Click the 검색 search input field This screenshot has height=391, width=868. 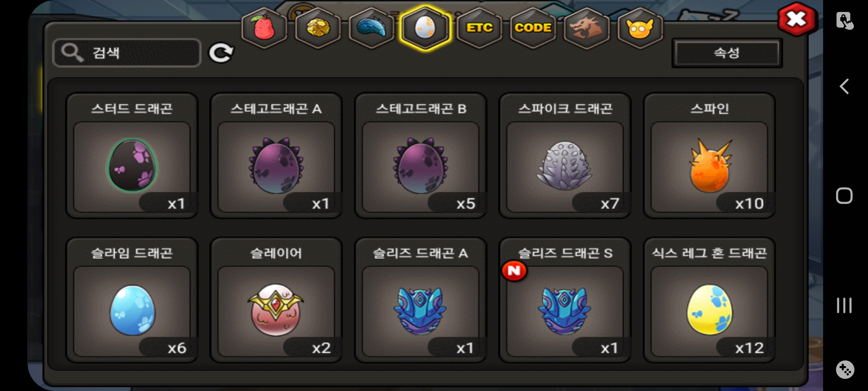pos(127,53)
